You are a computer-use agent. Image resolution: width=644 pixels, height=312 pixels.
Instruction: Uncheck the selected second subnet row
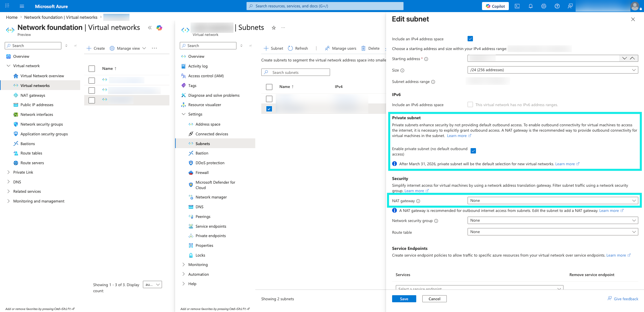coord(269,109)
